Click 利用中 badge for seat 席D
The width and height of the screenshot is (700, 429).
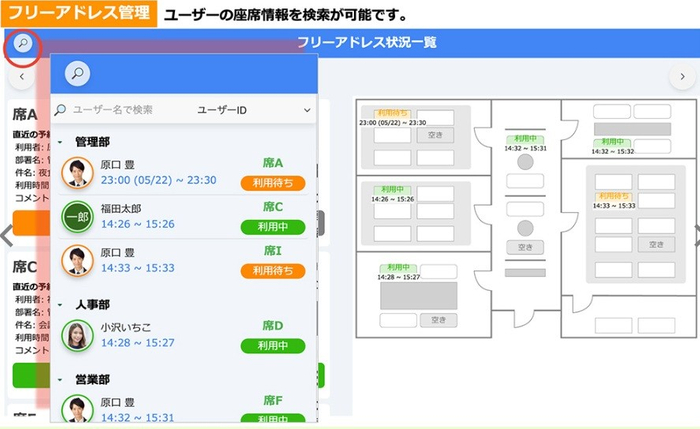click(272, 345)
